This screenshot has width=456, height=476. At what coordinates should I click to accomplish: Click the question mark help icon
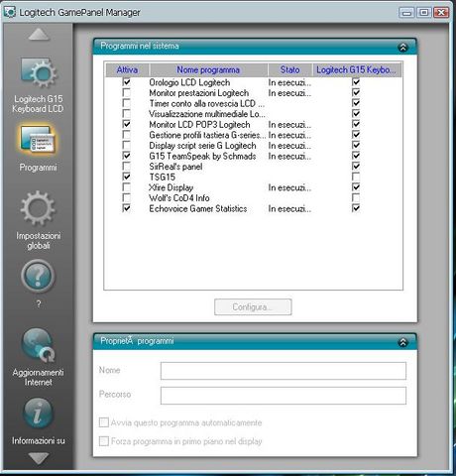pyautogui.click(x=38, y=277)
